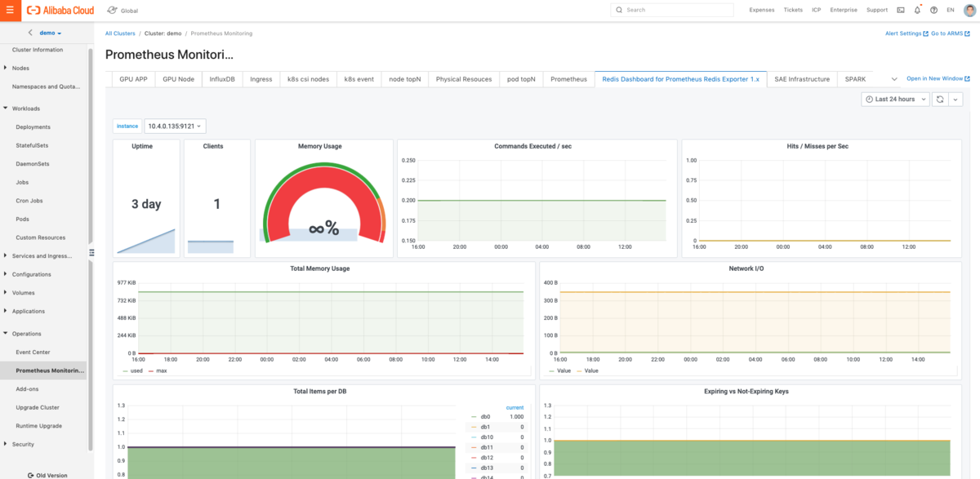This screenshot has height=479, width=980.
Task: Switch to the SPARK tab
Action: point(856,79)
